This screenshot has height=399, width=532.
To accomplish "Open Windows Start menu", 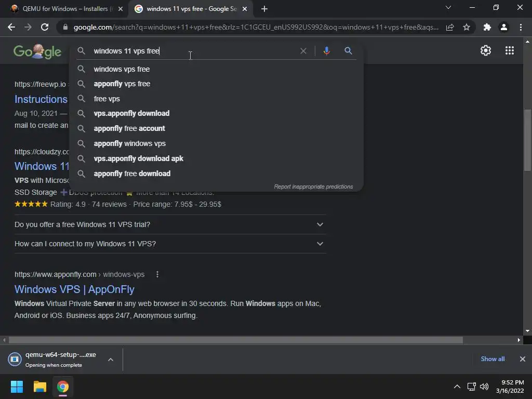I will pos(17,387).
